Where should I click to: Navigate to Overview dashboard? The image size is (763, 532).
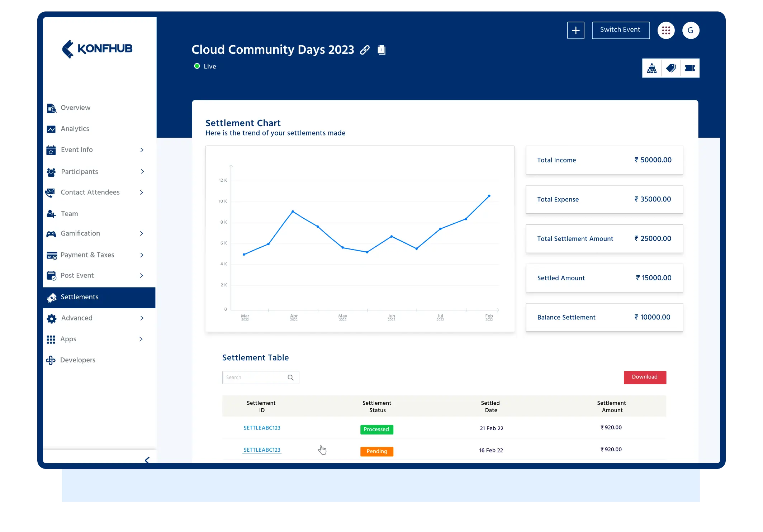[x=75, y=108]
